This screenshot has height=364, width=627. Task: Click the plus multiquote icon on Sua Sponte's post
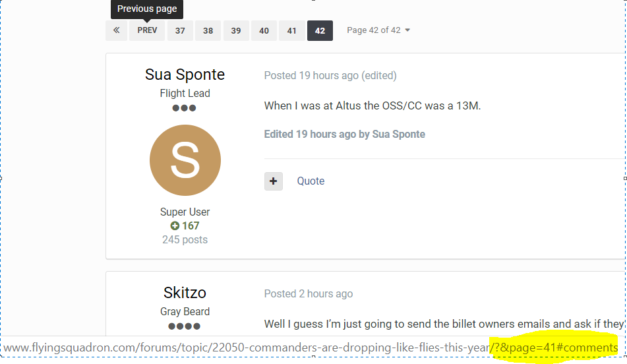click(x=274, y=181)
